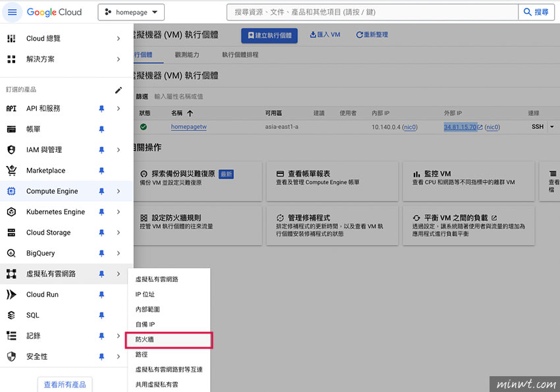
Task: Focus the top resource search field
Action: pyautogui.click(x=372, y=12)
